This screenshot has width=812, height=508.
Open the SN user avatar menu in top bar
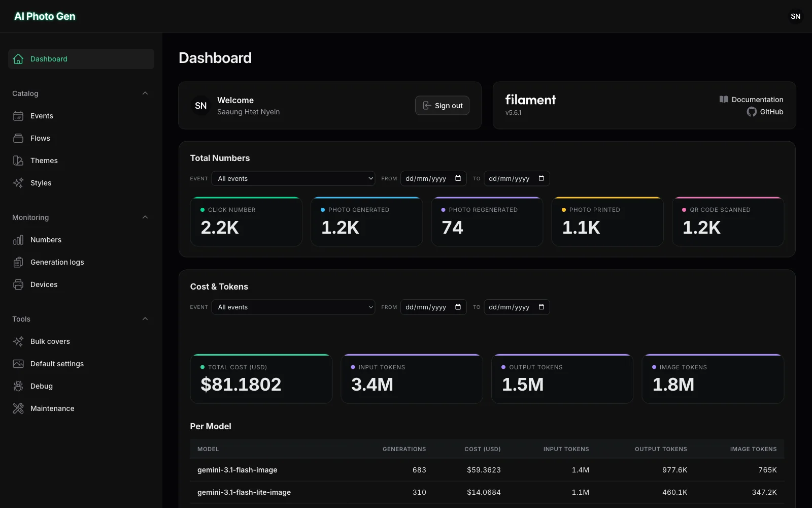(795, 16)
